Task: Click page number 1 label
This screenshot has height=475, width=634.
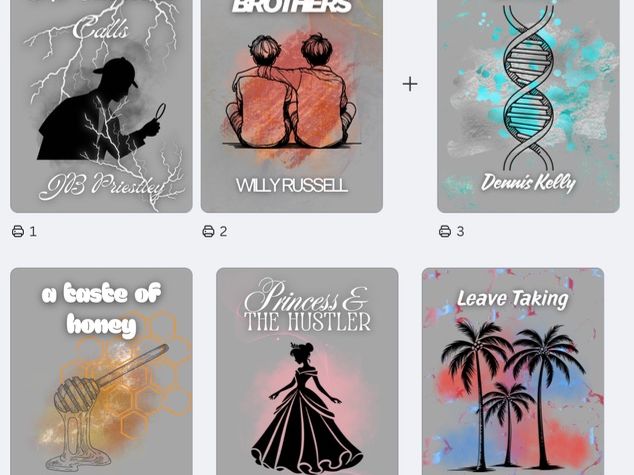Action: (33, 232)
